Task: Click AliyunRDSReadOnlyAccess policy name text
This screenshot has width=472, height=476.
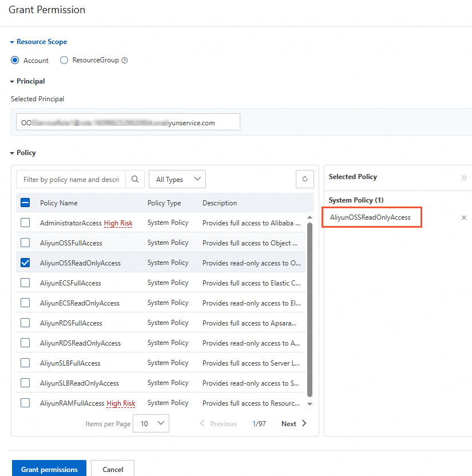Action: pyautogui.click(x=81, y=343)
